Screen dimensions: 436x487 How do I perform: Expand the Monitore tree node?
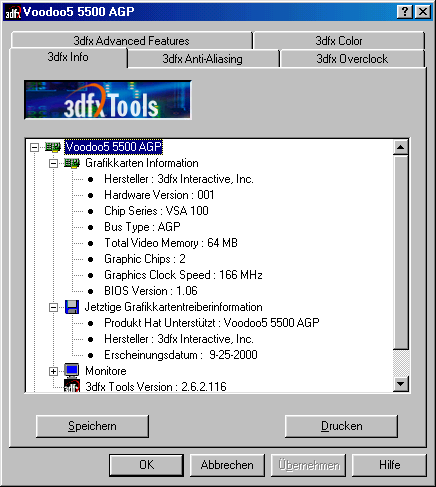(x=53, y=371)
